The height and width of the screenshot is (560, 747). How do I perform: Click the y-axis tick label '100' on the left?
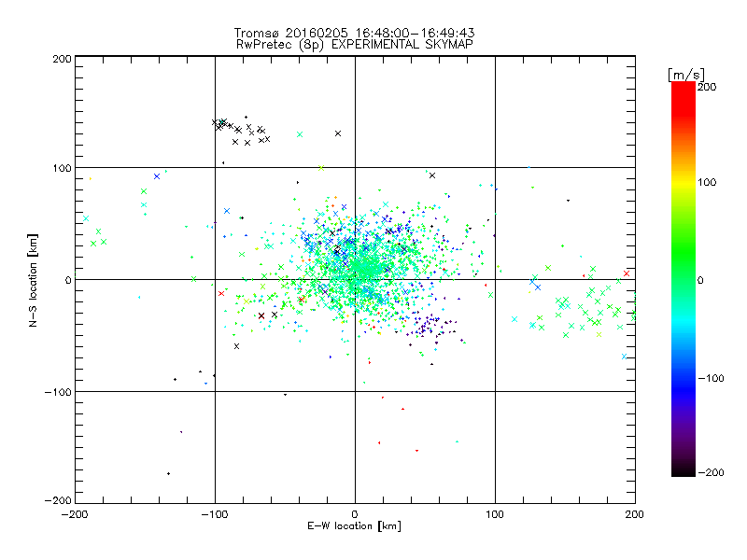[62, 168]
